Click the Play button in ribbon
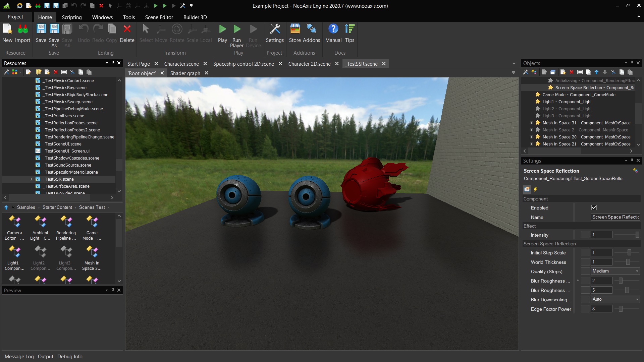644x362 pixels. (x=222, y=33)
